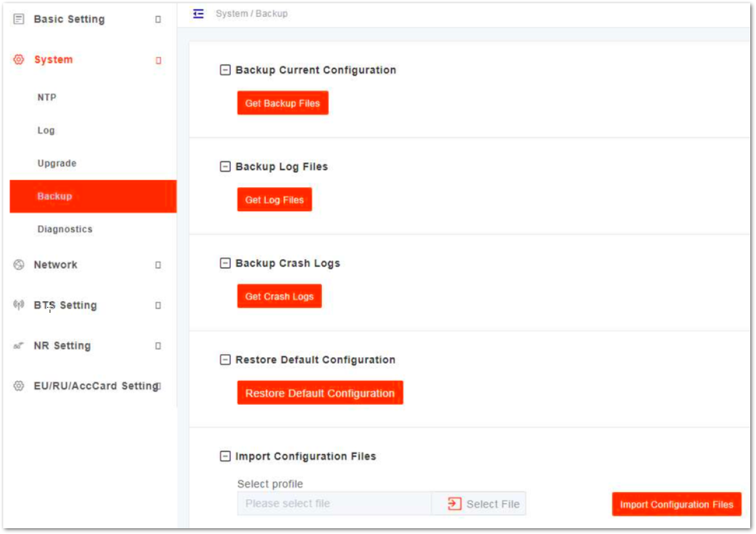The image size is (756, 534).
Task: Expand the EU/RU/AccCard Setting menu arrow
Action: (x=159, y=386)
